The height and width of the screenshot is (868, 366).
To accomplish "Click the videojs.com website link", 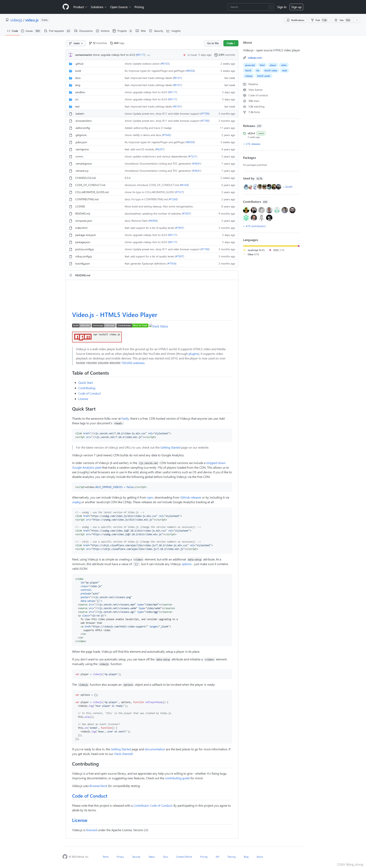I will [255, 58].
